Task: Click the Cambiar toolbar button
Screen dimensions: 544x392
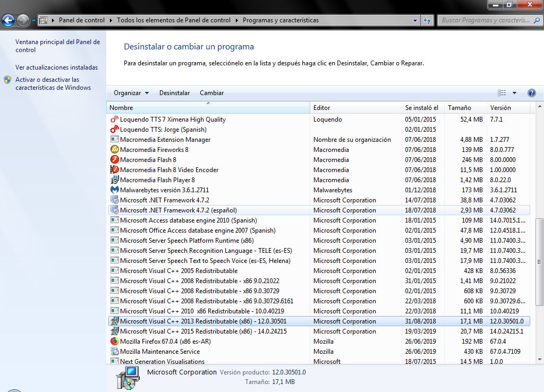Action: click(x=211, y=93)
